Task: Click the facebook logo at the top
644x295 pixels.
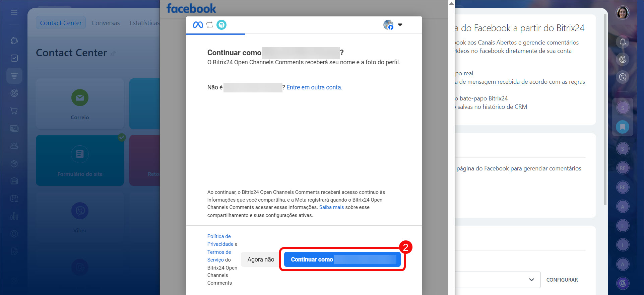Action: [x=191, y=8]
